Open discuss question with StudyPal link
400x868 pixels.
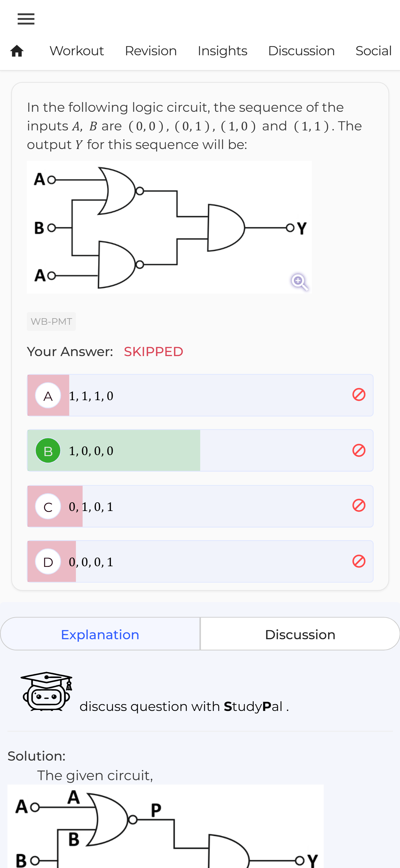coord(184,706)
